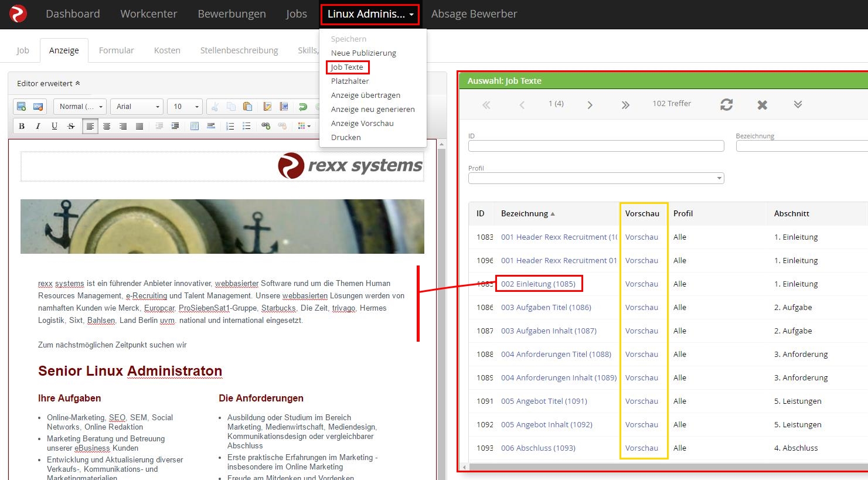The width and height of the screenshot is (868, 480).
Task: Click Paste from Word icon
Action: point(284,107)
